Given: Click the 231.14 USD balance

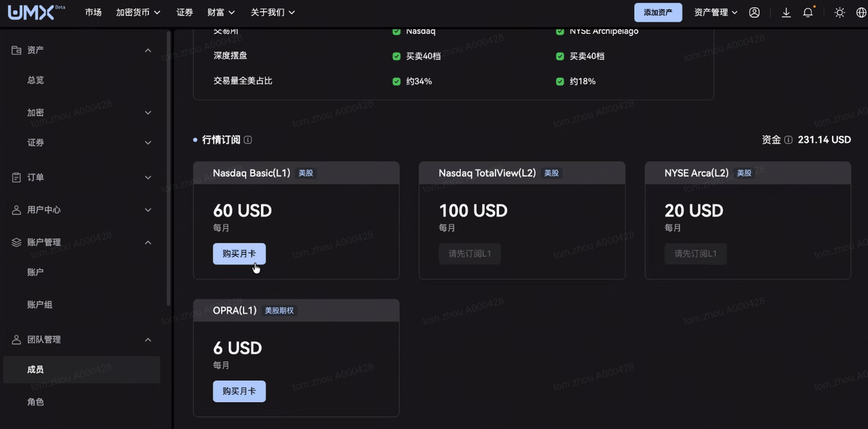Looking at the screenshot, I should pyautogui.click(x=824, y=140).
